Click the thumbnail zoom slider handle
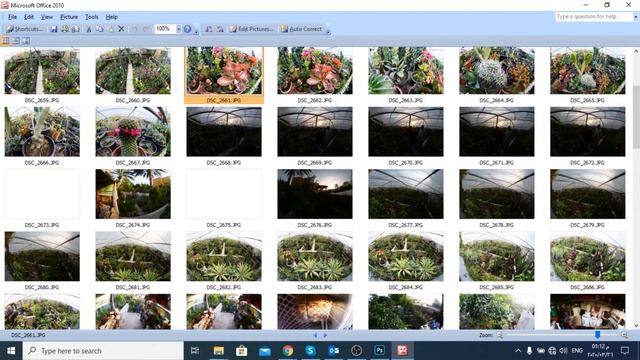The width and height of the screenshot is (640, 360). click(x=598, y=335)
